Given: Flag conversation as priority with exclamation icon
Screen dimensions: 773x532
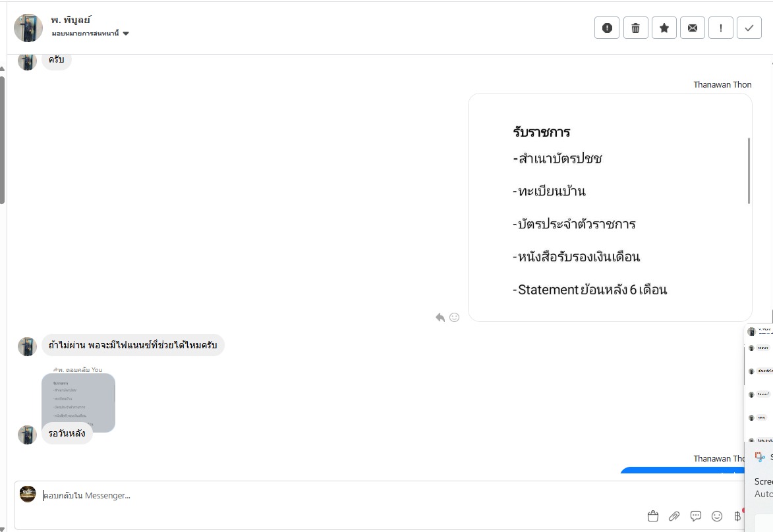Looking at the screenshot, I should coord(721,28).
